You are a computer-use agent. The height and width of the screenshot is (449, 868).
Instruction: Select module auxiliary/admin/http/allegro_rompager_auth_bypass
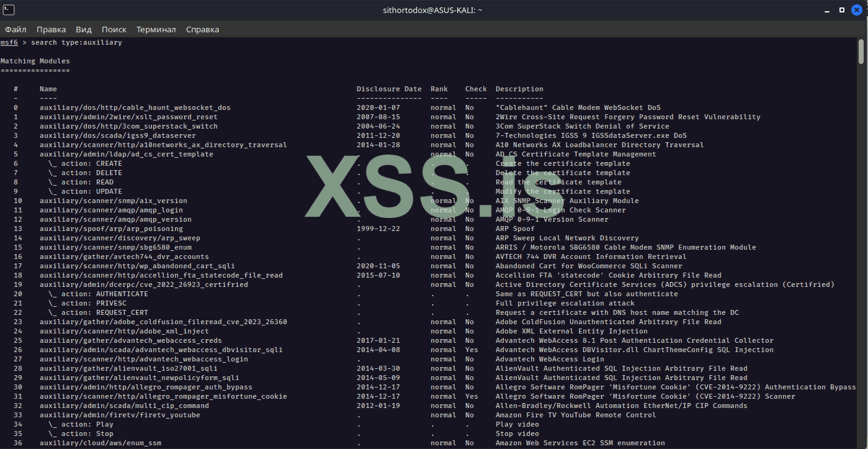click(146, 387)
